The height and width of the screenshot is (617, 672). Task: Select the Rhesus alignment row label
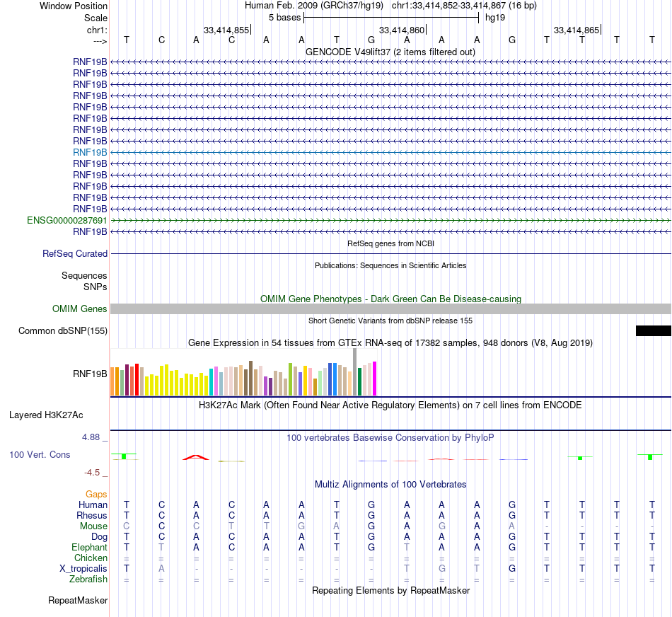92,515
